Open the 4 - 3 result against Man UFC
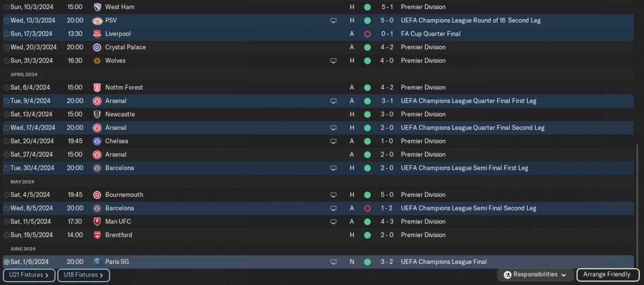644x285 pixels. 387,222
